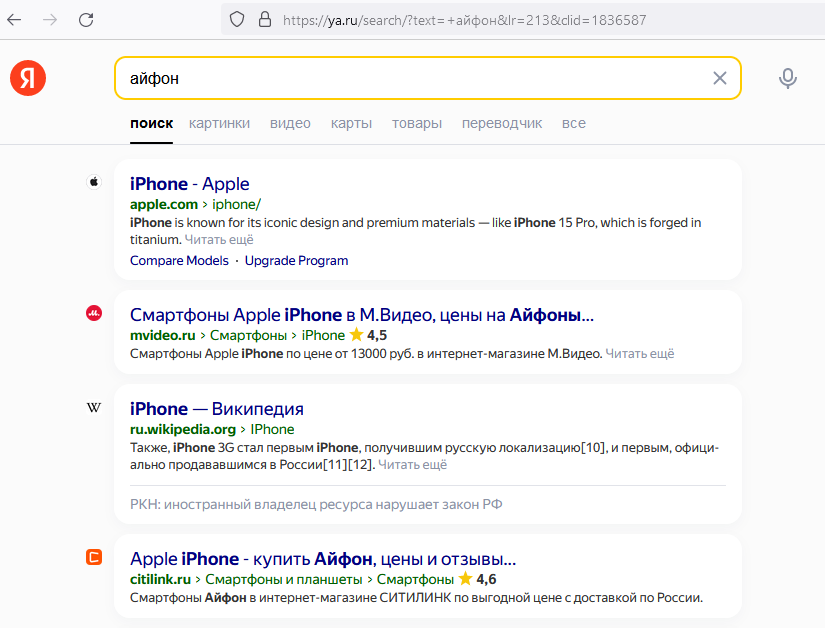Viewport: 825px width, 628px height.
Task: Open the iPhone - Apple result
Action: [x=189, y=184]
